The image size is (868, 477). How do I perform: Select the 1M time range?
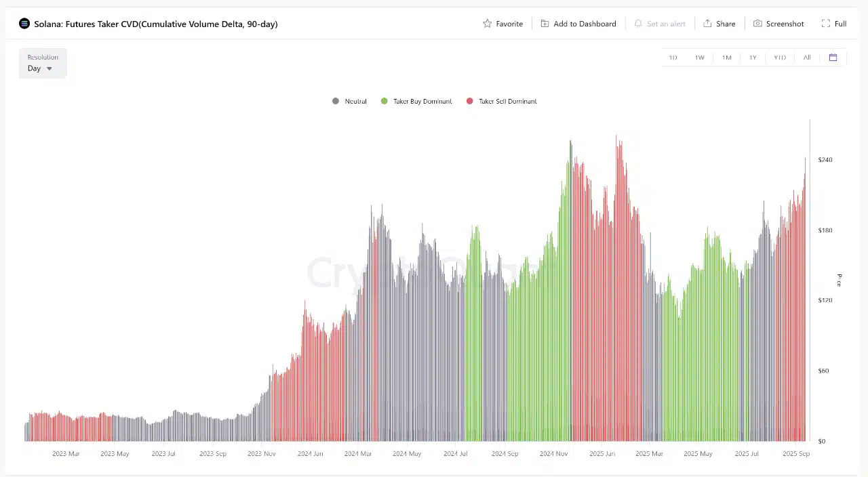click(x=726, y=58)
